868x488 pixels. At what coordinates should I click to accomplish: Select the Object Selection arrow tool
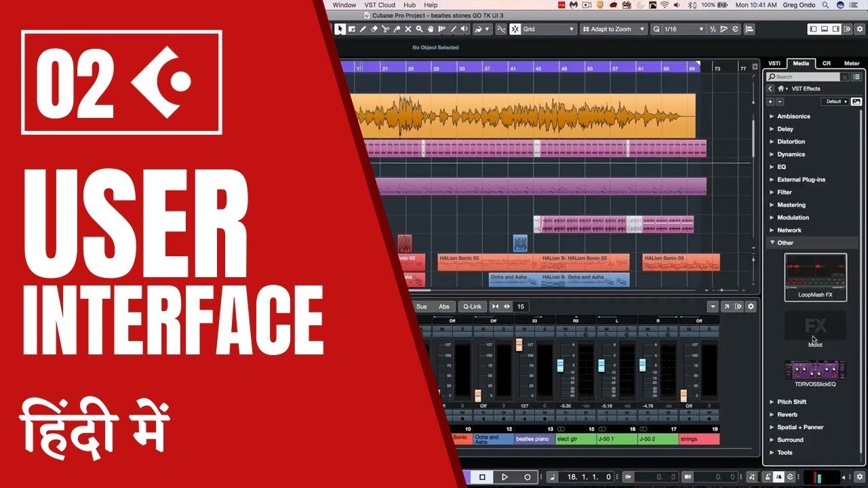click(340, 29)
